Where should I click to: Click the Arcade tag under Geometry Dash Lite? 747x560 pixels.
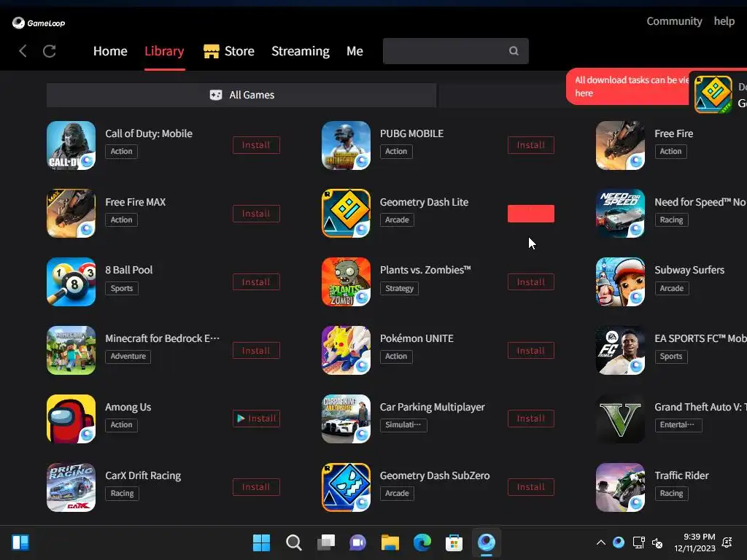[397, 219]
